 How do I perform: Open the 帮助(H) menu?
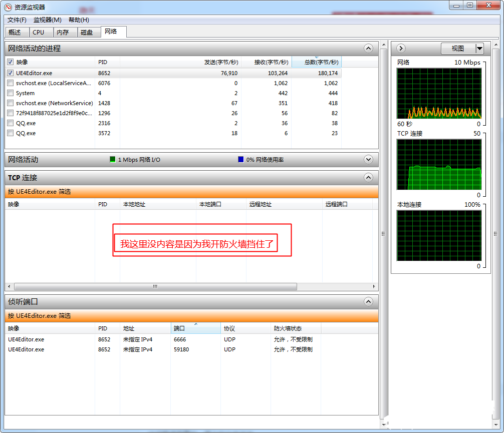tap(79, 20)
